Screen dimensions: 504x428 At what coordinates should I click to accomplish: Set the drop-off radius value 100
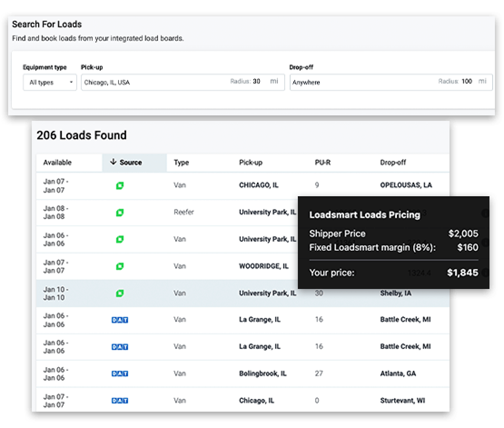click(467, 81)
